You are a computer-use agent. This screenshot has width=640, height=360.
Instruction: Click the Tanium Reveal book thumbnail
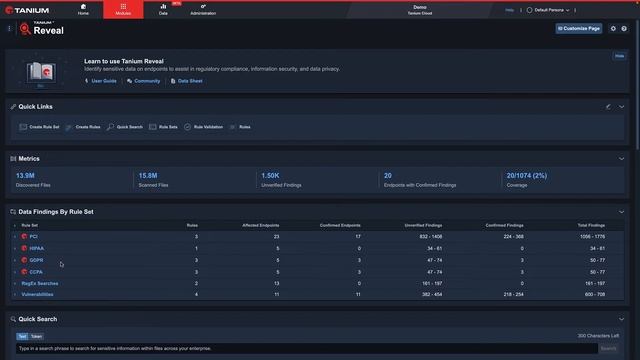pos(41,72)
